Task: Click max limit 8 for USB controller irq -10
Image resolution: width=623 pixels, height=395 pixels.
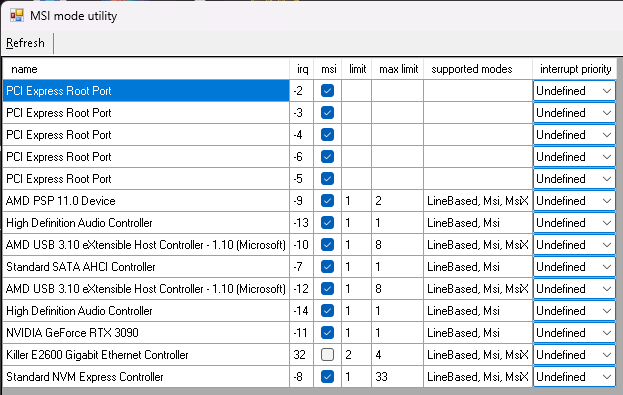Action: click(398, 245)
